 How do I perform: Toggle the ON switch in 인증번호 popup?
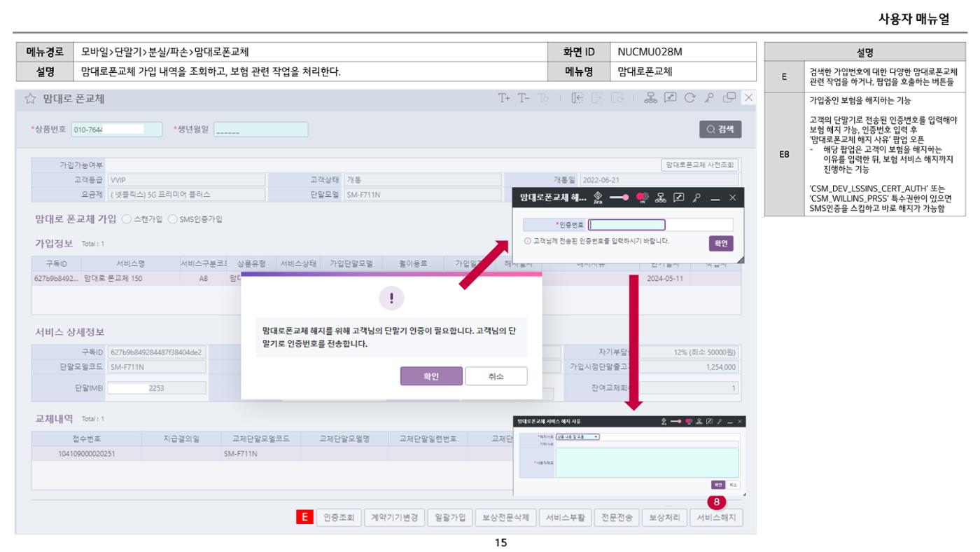click(x=642, y=198)
